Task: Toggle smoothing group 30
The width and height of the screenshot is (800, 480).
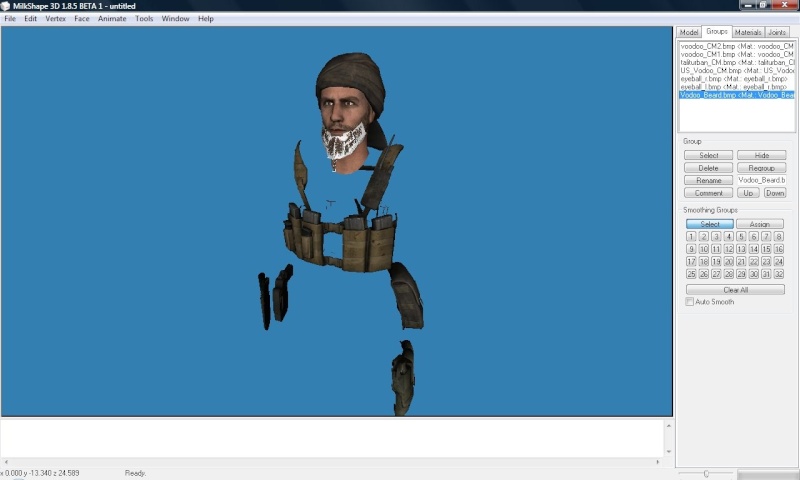Action: [754, 274]
